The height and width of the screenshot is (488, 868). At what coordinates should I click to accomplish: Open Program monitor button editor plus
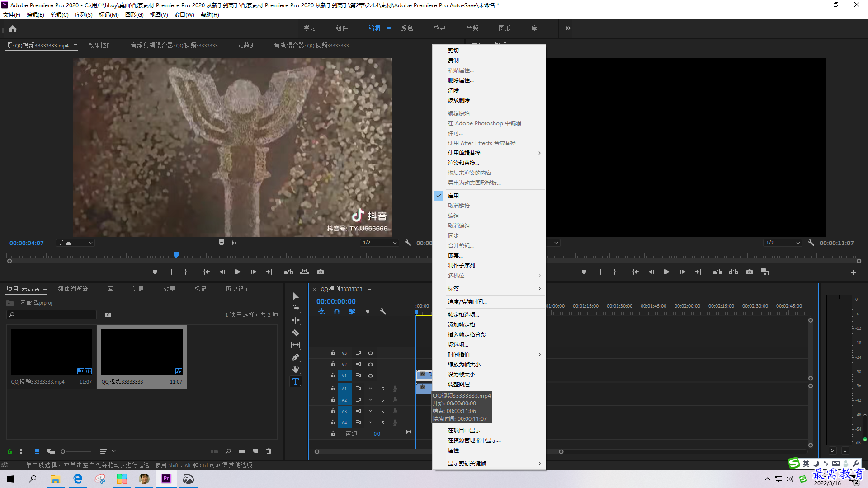(853, 272)
